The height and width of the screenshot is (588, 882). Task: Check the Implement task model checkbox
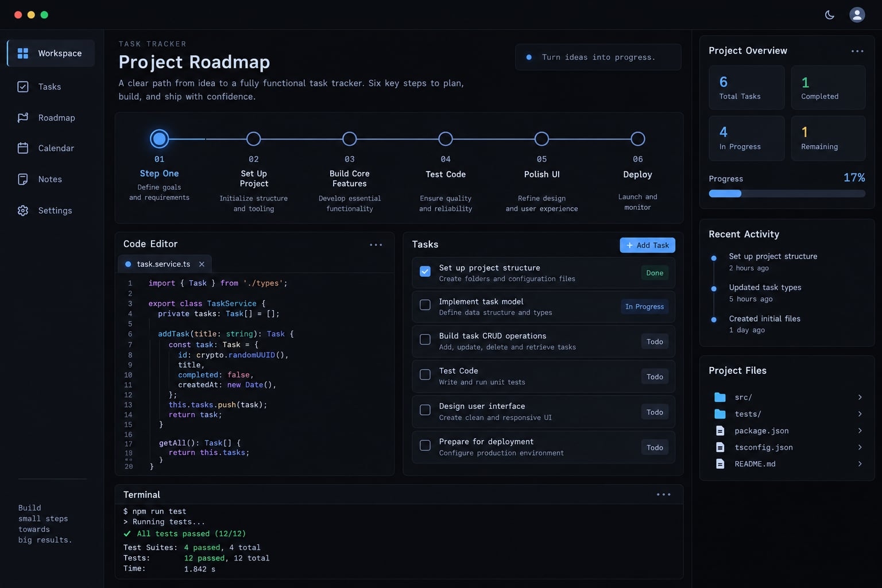[425, 305]
